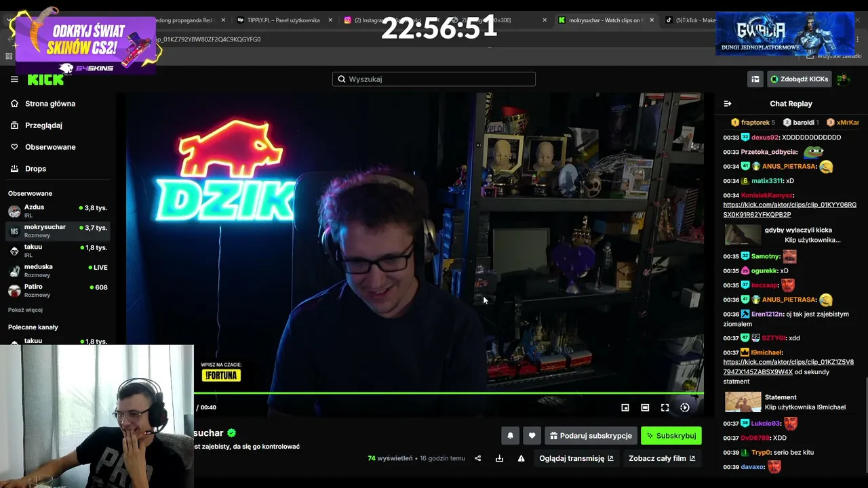This screenshot has width=868, height=488.
Task: Turn on notifications with the bell icon
Action: coord(510,436)
